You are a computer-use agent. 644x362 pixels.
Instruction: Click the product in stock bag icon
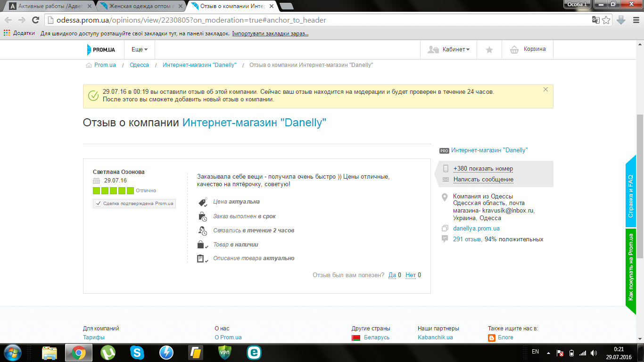(203, 245)
